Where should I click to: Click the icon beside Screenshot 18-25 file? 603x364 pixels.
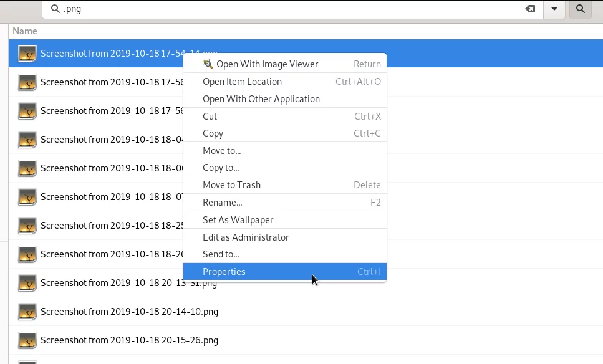pos(27,226)
